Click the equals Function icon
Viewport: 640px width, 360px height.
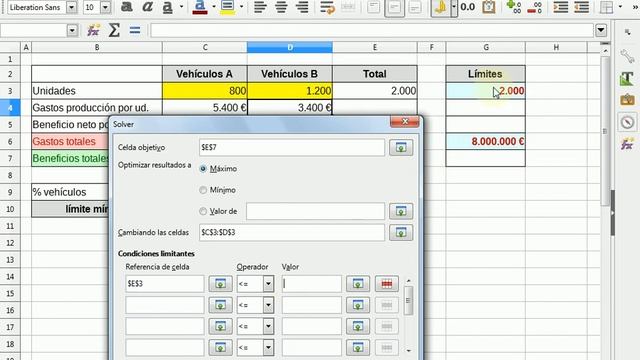tap(135, 30)
